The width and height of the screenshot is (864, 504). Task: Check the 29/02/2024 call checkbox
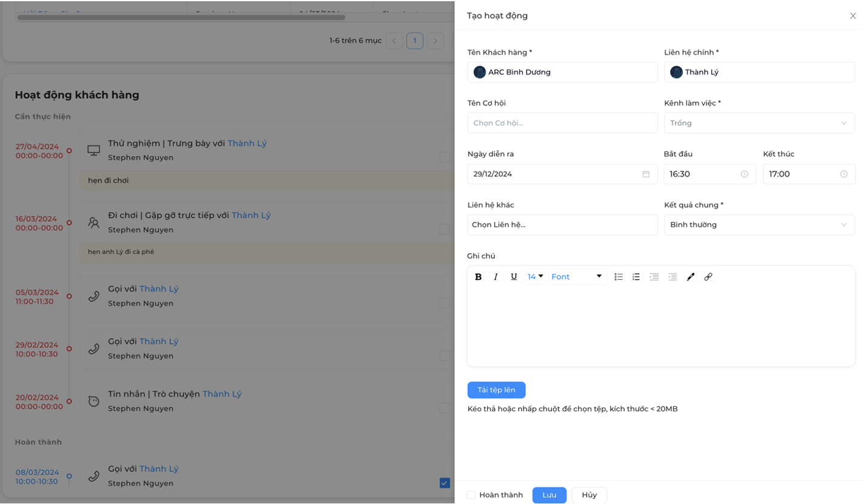click(x=445, y=356)
